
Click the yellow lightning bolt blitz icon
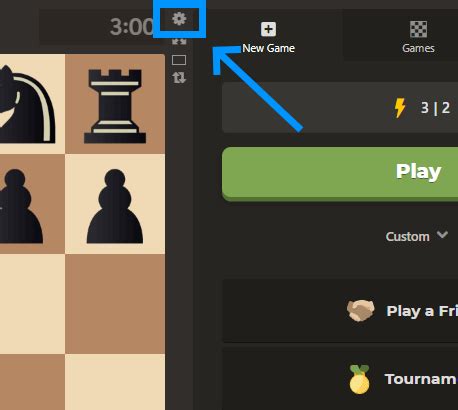click(x=400, y=108)
